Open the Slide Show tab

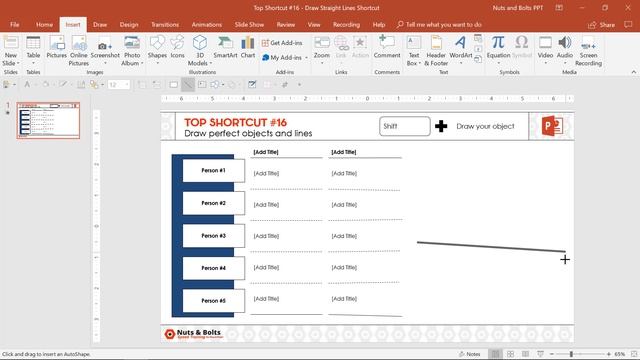tap(249, 24)
